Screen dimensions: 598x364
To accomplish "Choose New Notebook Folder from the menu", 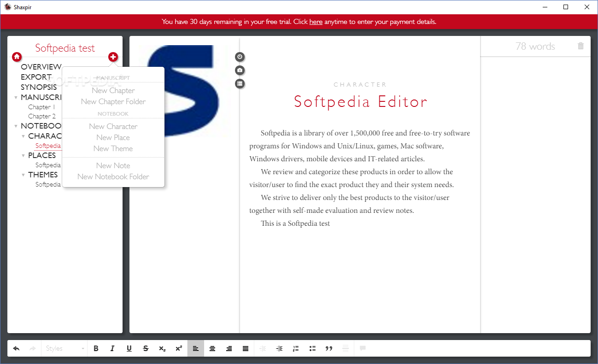I will [113, 176].
